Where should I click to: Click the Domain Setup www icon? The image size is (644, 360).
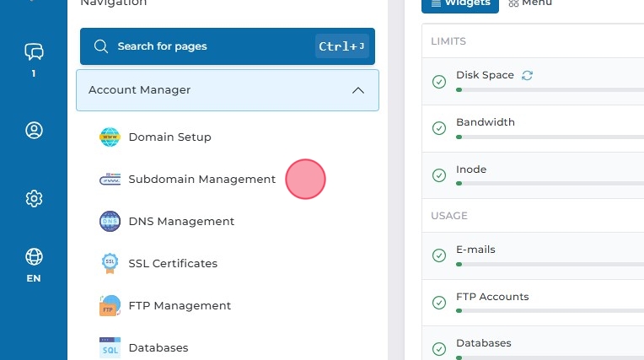(110, 137)
